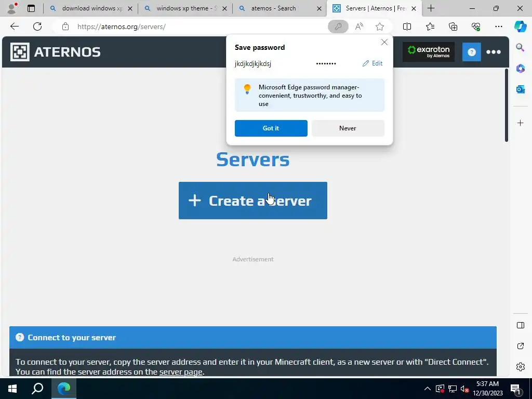
Task: Toggle the sidebar panel layout icon
Action: [x=520, y=325]
